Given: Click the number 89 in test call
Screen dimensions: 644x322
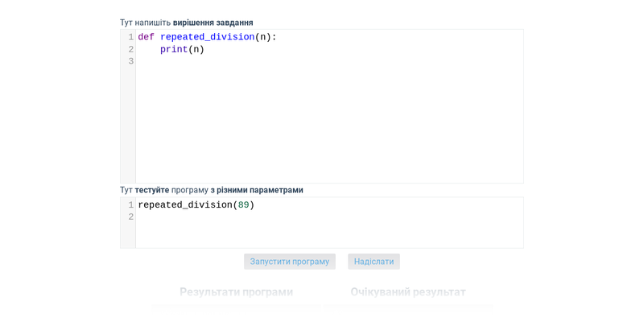Looking at the screenshot, I should pos(244,204).
